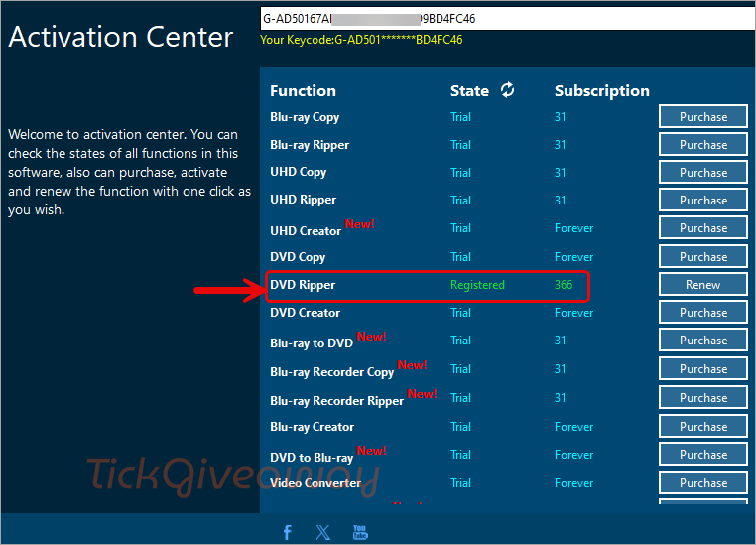Click the refresh state icon
The image size is (756, 545).
point(507,89)
